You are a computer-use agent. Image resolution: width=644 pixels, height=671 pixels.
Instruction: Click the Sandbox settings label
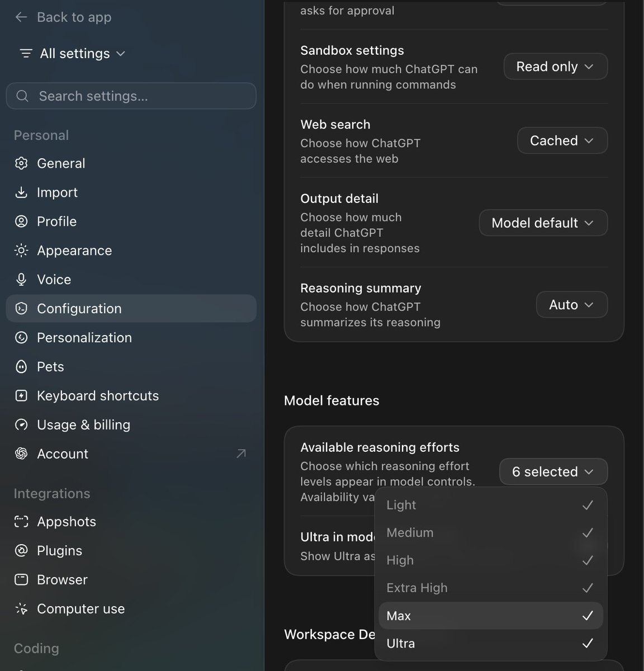tap(352, 50)
